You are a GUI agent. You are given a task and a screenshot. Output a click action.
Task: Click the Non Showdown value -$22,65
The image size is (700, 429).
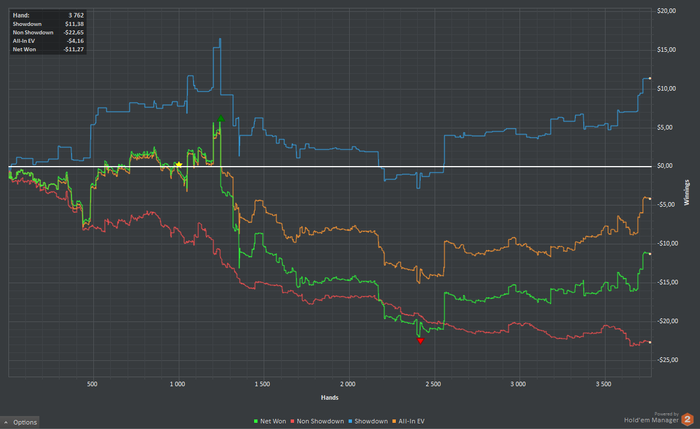point(74,32)
